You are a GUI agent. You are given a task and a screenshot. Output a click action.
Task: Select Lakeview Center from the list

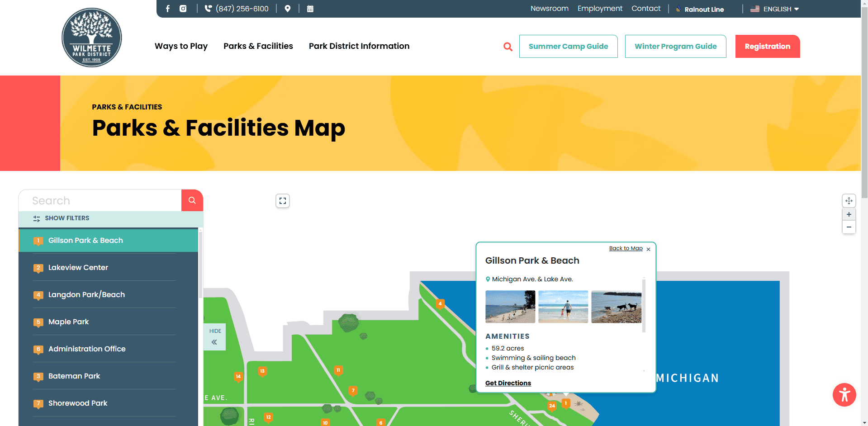click(x=78, y=268)
